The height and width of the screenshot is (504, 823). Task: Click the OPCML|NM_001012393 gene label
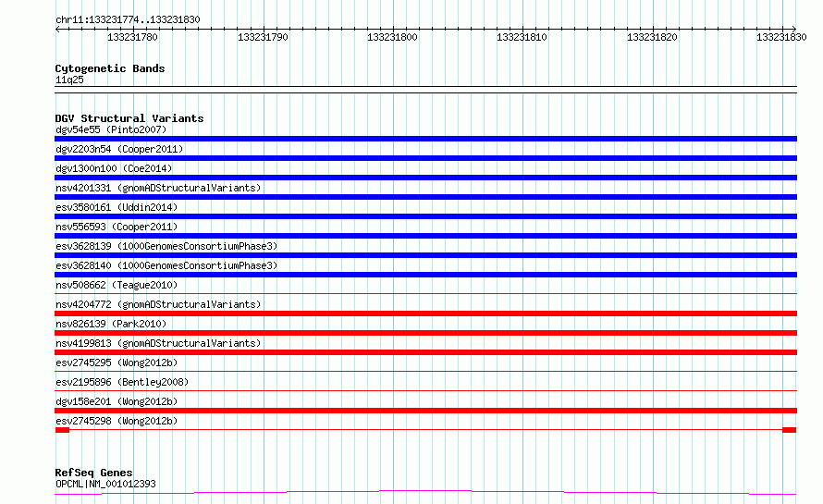(105, 484)
